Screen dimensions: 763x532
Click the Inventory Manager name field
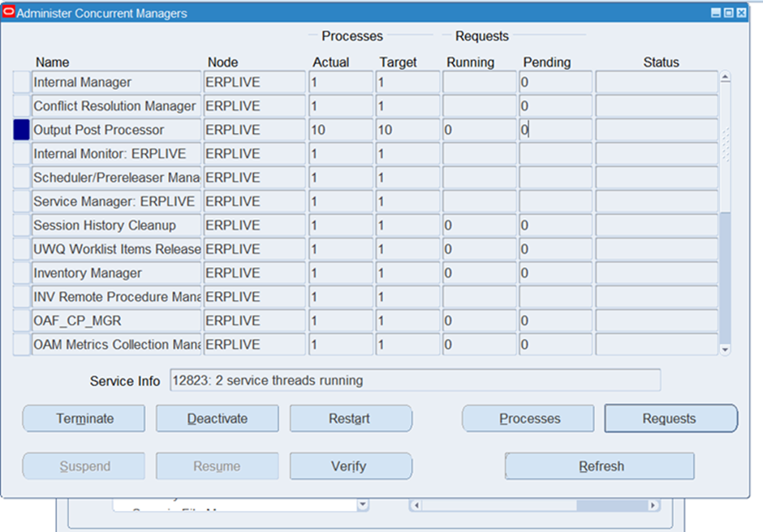coord(115,273)
